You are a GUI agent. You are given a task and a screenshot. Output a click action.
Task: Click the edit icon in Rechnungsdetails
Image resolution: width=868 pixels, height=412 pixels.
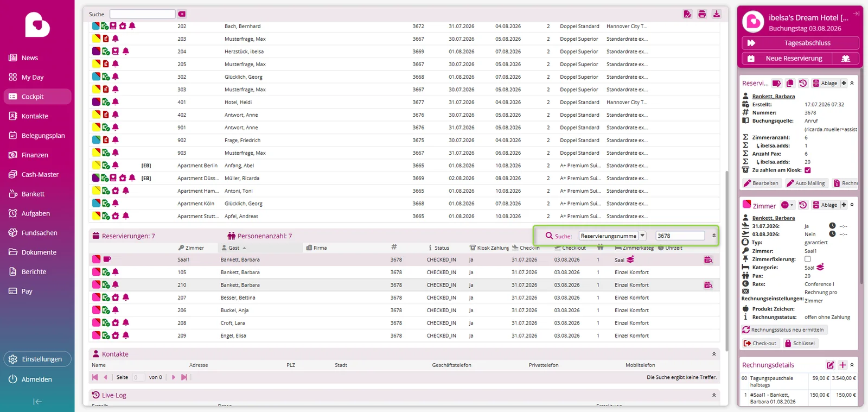click(830, 365)
